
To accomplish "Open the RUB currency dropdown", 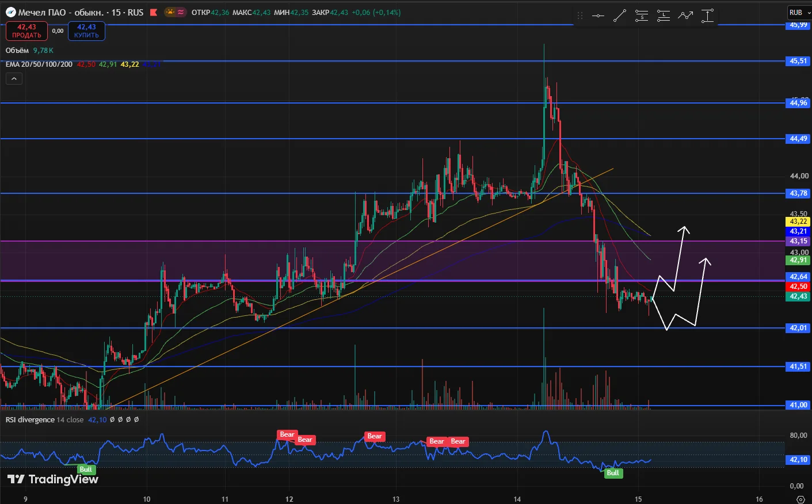I will point(799,12).
